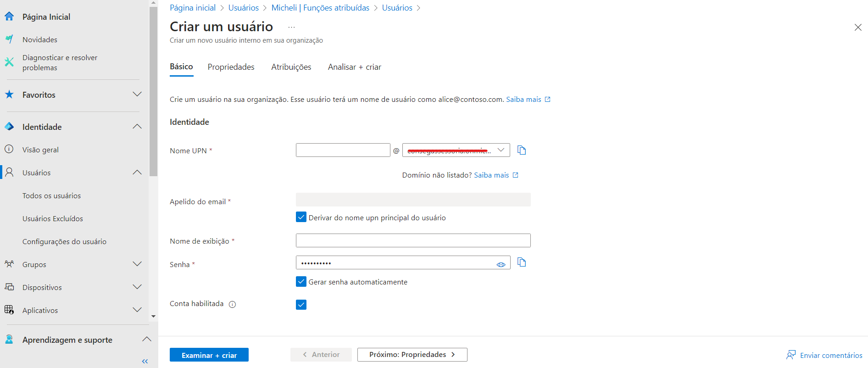Image resolution: width=868 pixels, height=368 pixels.
Task: Collapse the sidebar with the double-chevron icon
Action: click(145, 361)
